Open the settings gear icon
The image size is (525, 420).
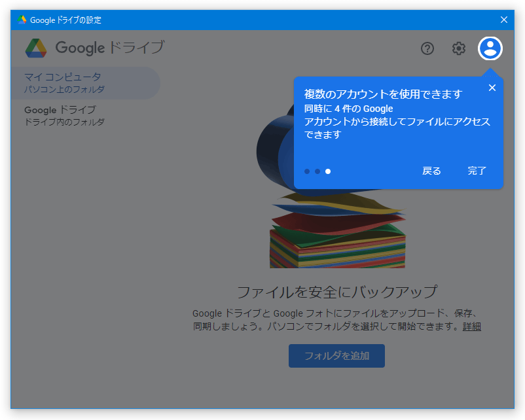458,48
